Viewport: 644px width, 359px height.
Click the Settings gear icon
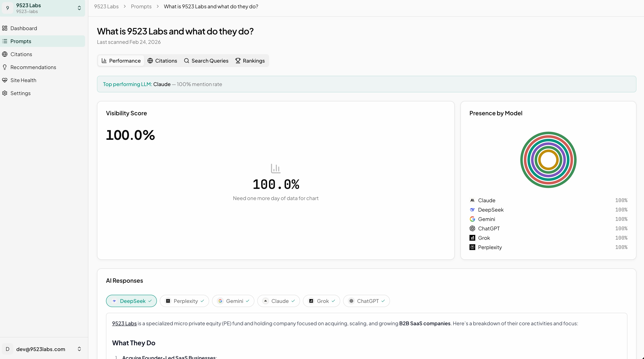(5, 93)
